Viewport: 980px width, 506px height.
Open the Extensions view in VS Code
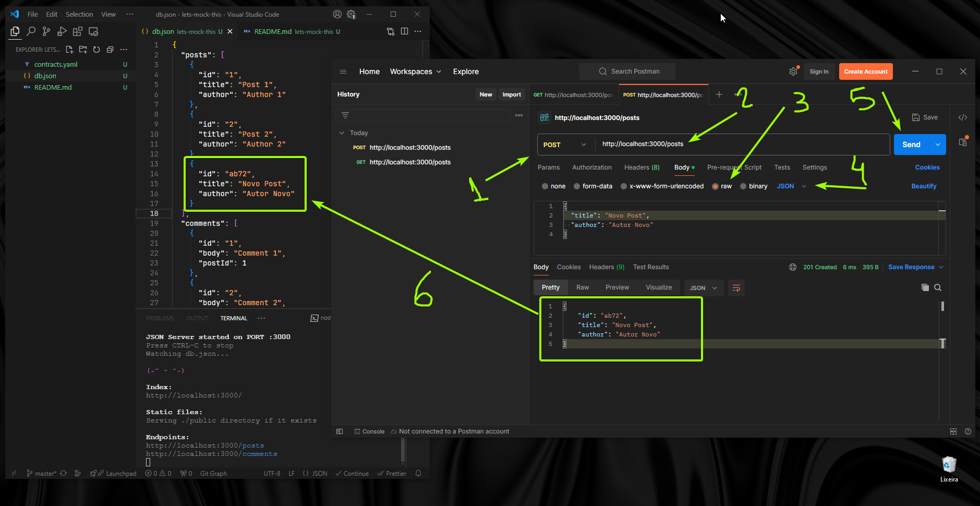point(77,31)
